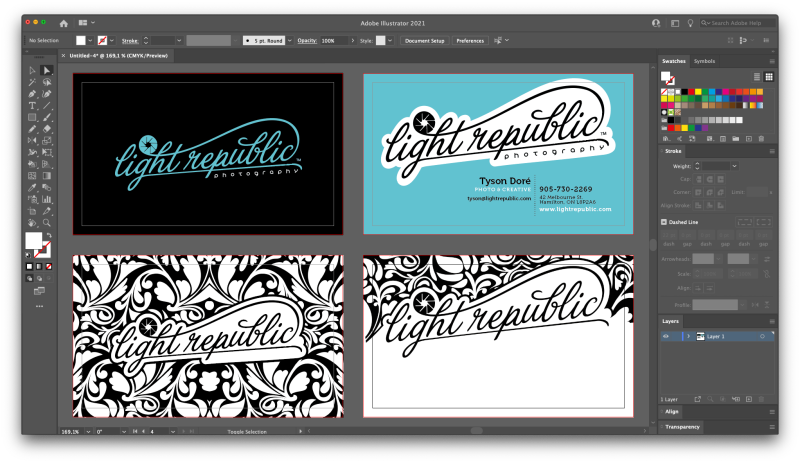This screenshot has width=800, height=463.
Task: Open the Transparency panel tab
Action: pyautogui.click(x=682, y=427)
